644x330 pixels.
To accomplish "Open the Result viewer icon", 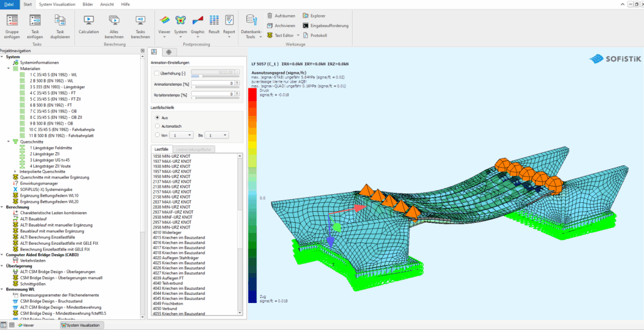I will point(214,20).
